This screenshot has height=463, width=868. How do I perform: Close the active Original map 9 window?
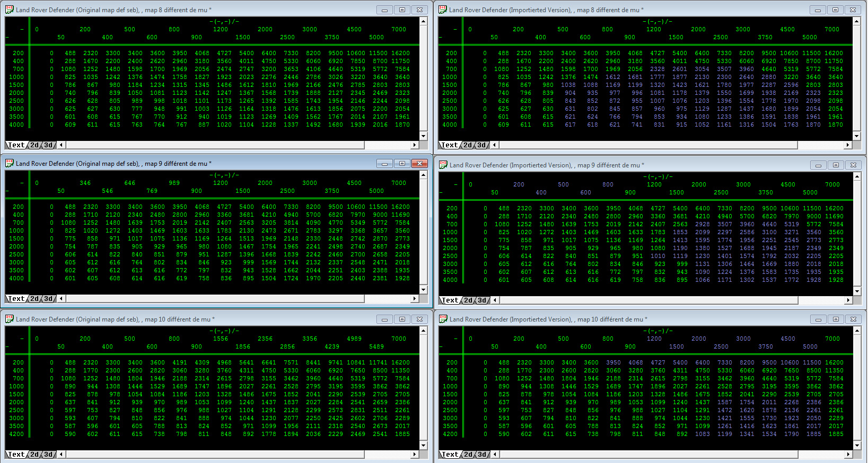point(419,163)
